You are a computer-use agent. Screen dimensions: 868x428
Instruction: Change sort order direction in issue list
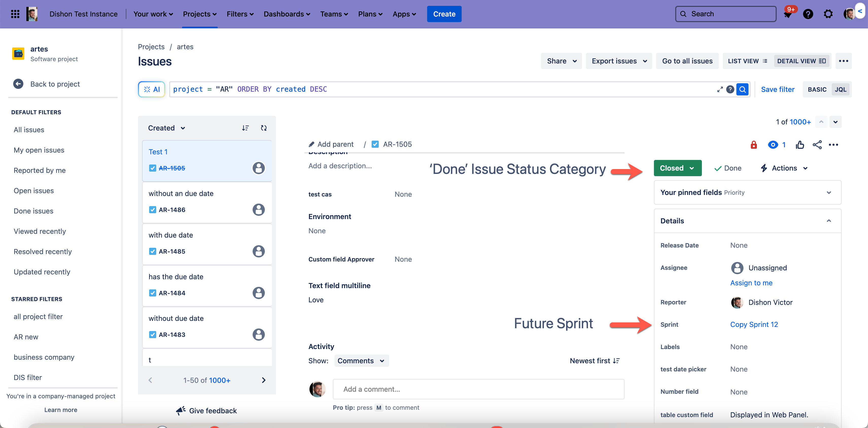click(245, 128)
